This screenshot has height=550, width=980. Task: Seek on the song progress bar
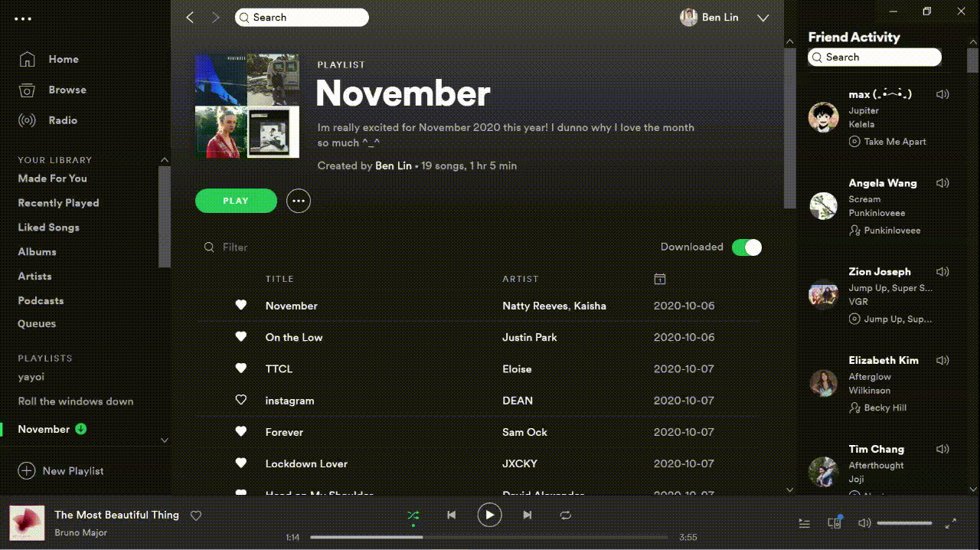click(x=489, y=537)
